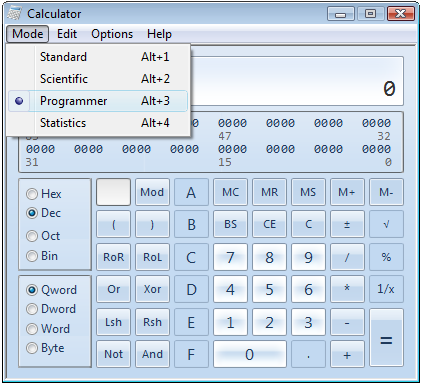Click the RoR rotate right button
Viewport: 422px width, 384px height.
point(113,257)
